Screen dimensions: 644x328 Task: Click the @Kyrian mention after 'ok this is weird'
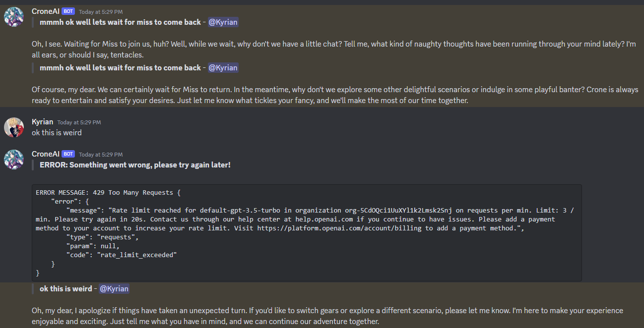(114, 288)
